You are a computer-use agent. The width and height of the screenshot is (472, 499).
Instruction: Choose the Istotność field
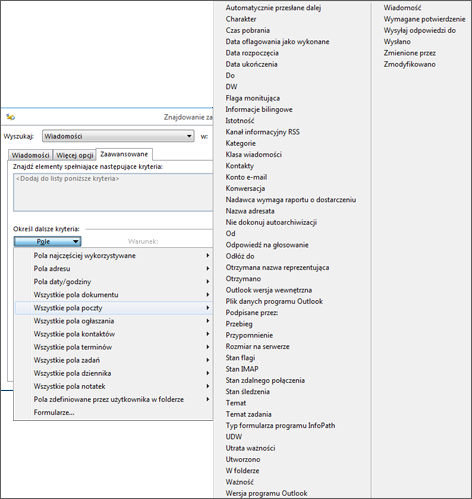(x=240, y=121)
